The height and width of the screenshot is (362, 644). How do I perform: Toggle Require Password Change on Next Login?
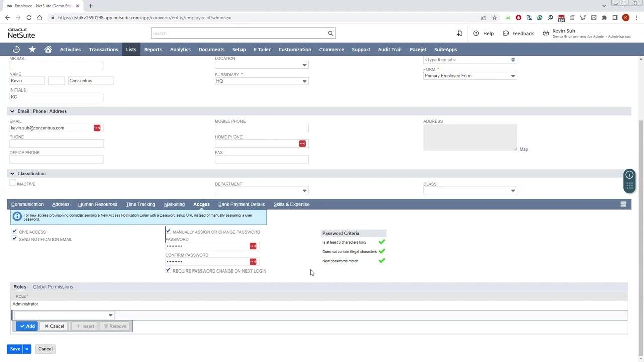point(168,270)
